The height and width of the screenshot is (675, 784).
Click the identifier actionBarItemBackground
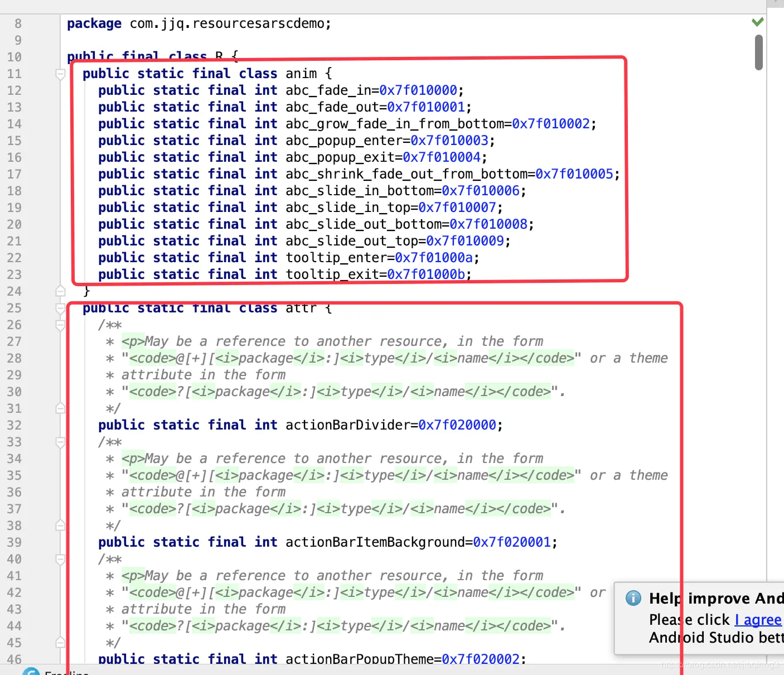tap(375, 542)
